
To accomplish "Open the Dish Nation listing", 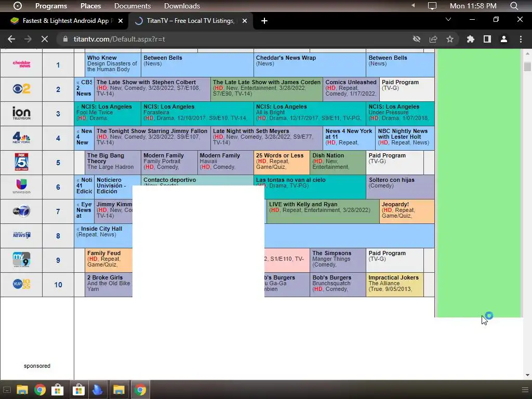I will click(338, 162).
